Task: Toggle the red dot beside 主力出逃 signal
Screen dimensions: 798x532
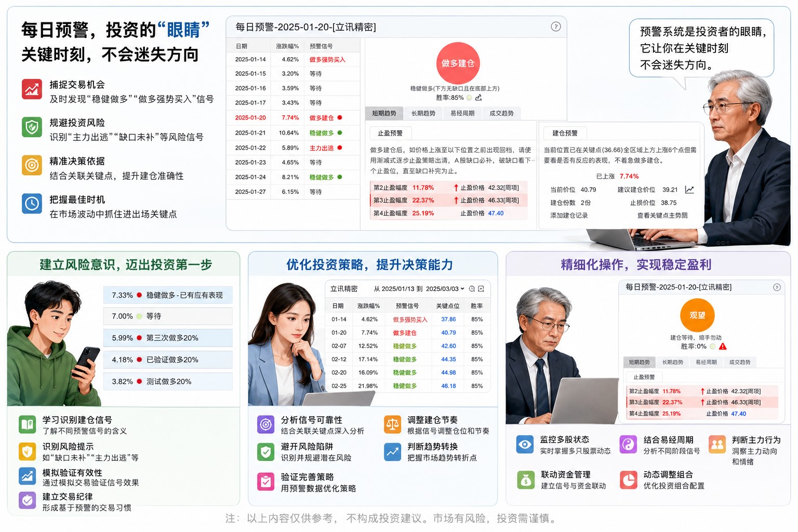Action: [340, 148]
